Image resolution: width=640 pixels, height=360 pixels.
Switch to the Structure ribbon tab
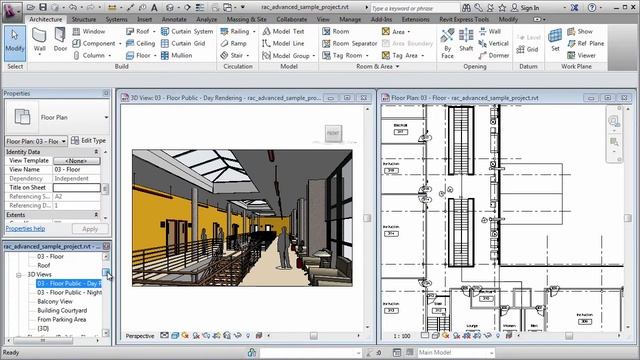(84, 19)
